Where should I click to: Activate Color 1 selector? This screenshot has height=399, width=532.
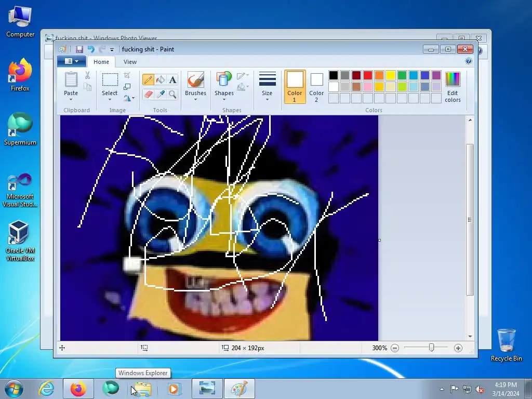[x=295, y=87]
